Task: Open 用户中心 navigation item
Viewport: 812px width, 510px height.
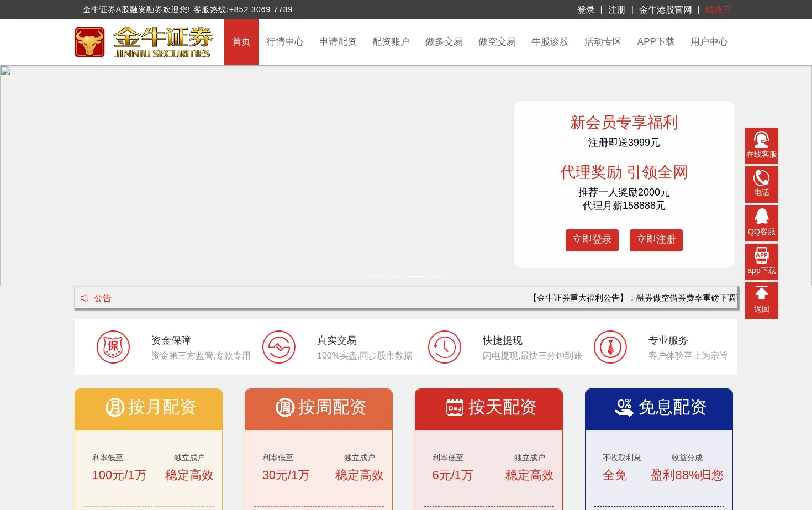Action: tap(709, 42)
